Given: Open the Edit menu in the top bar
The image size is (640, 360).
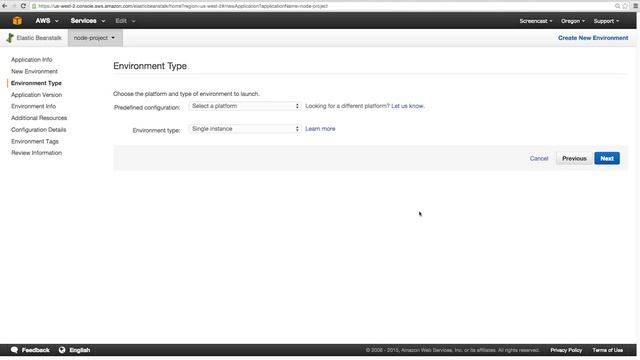Looking at the screenshot, I should tap(125, 21).
